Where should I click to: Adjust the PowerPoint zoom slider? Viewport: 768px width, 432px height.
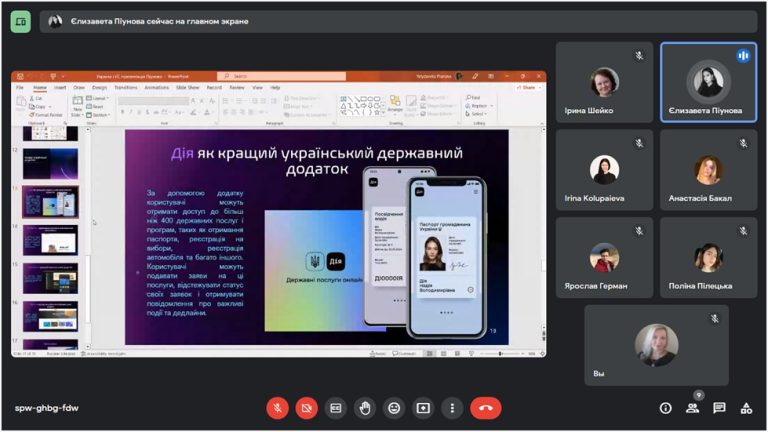click(500, 353)
